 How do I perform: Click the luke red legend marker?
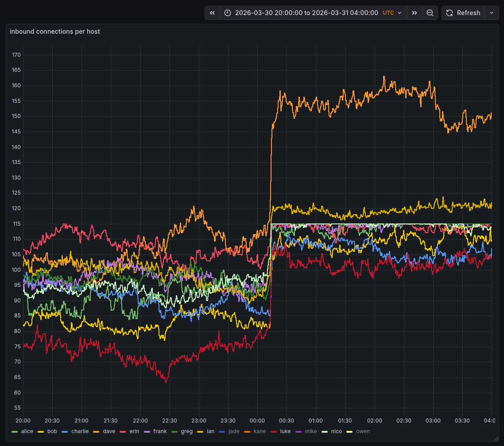coord(274,431)
